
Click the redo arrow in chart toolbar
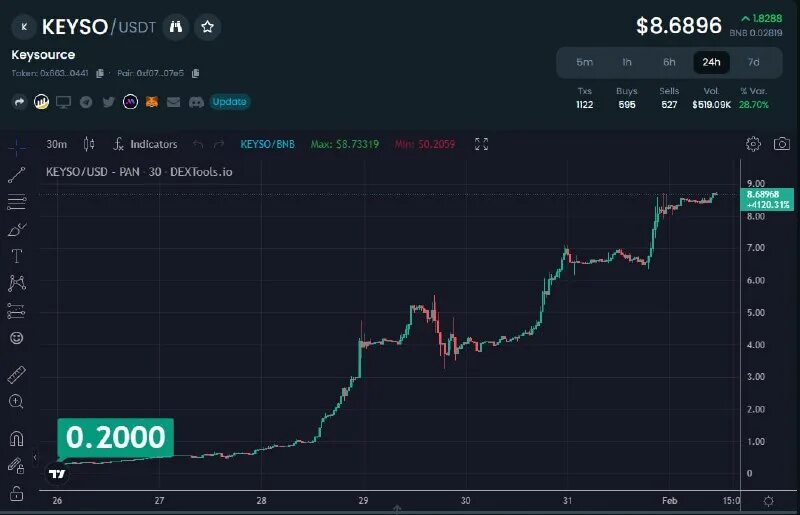pos(219,144)
